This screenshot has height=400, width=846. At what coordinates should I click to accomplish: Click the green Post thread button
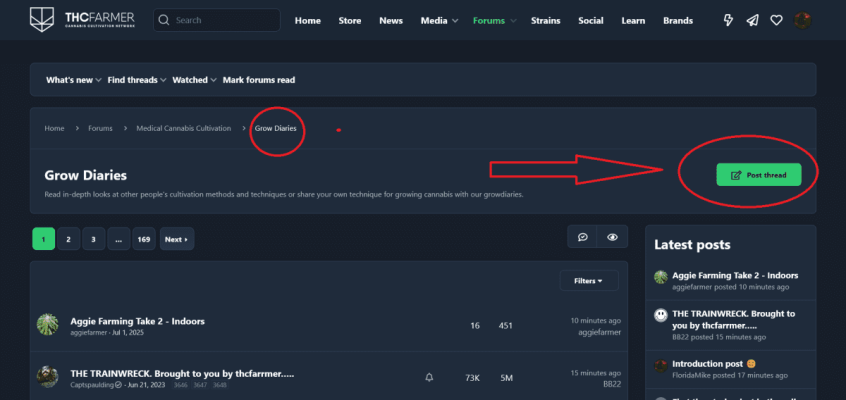759,175
